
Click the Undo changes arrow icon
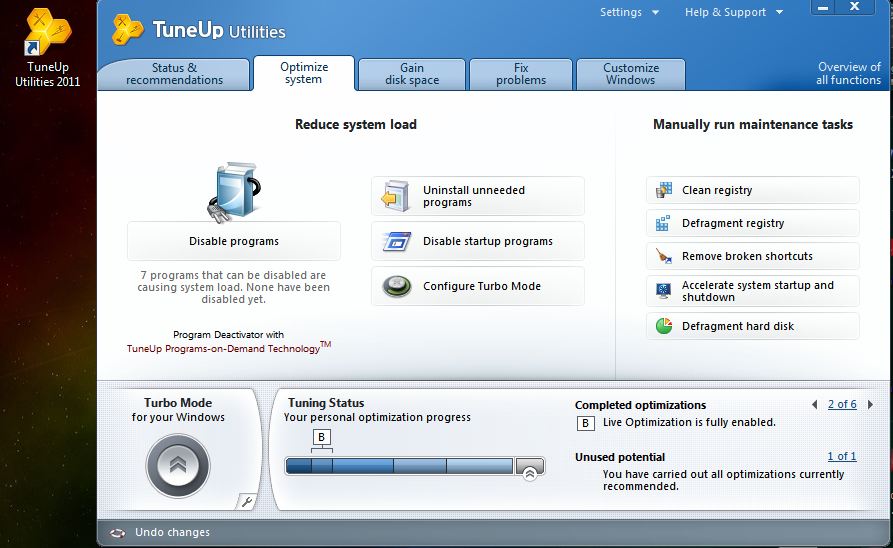[117, 533]
